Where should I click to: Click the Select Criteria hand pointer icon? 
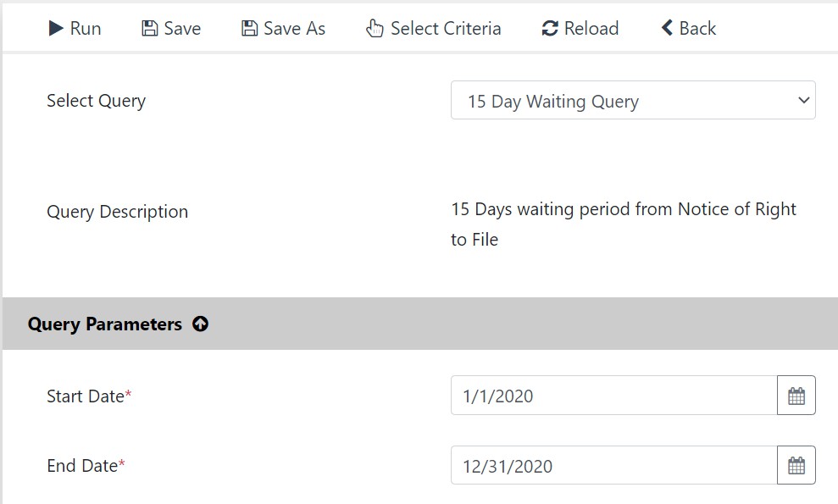[375, 28]
